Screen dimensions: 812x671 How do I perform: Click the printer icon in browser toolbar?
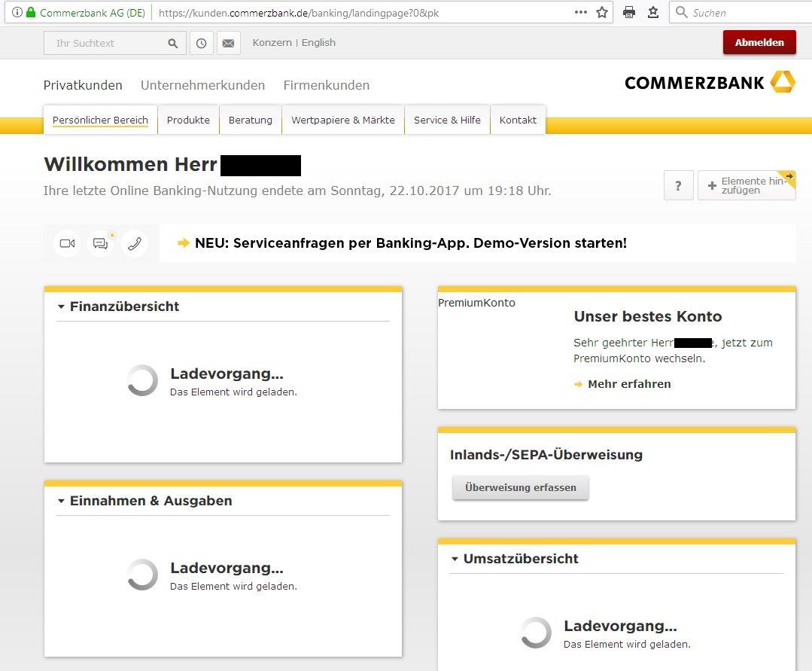629,13
